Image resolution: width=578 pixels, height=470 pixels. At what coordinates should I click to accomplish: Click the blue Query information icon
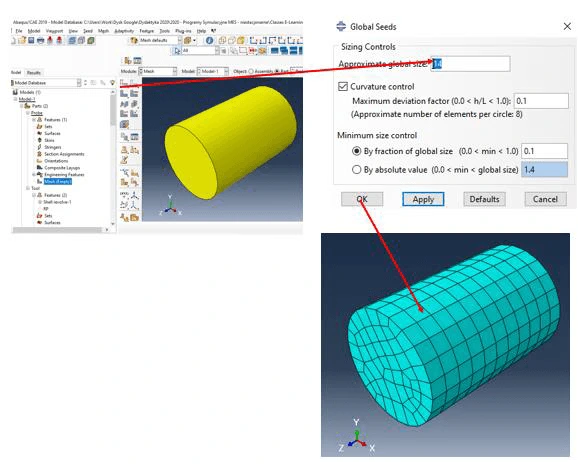(209, 40)
